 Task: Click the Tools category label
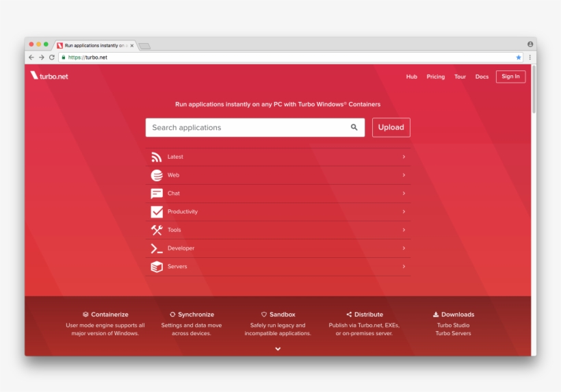pos(174,230)
